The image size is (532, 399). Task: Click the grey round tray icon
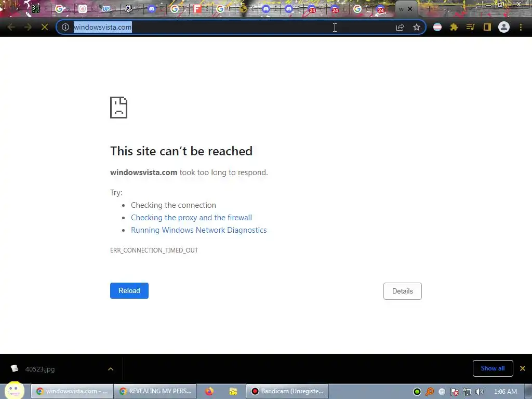442,392
